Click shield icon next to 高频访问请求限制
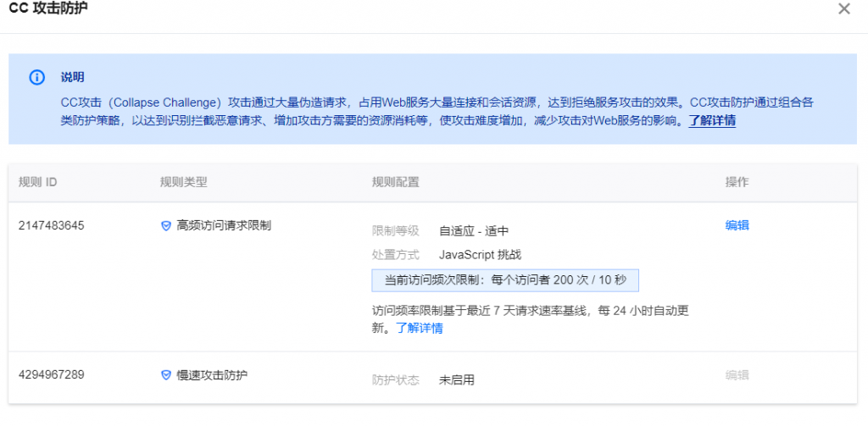 pos(166,226)
